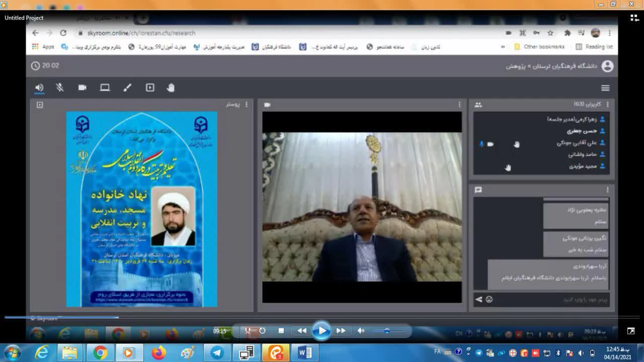Click the emoji smiley icon in chat
Screen dimensions: 644x362
489,300
